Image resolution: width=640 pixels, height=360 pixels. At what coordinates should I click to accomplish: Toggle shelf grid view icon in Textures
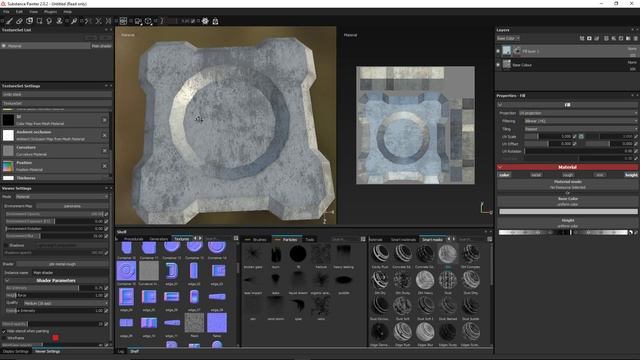point(236,238)
